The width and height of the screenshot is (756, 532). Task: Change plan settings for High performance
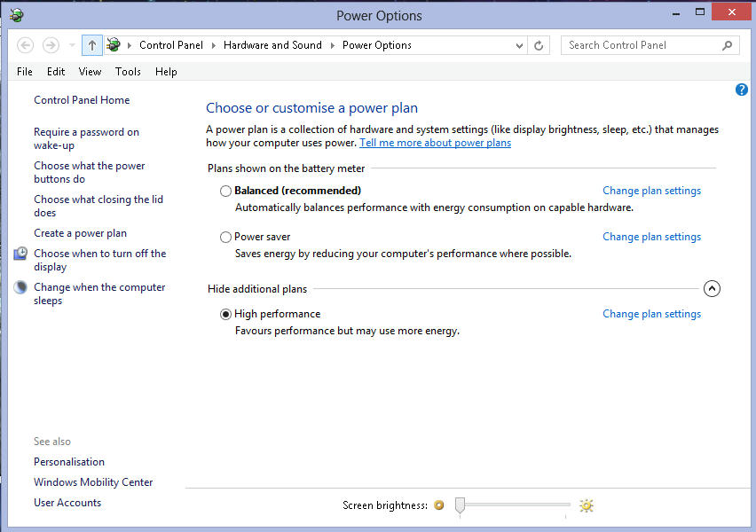pyautogui.click(x=651, y=314)
